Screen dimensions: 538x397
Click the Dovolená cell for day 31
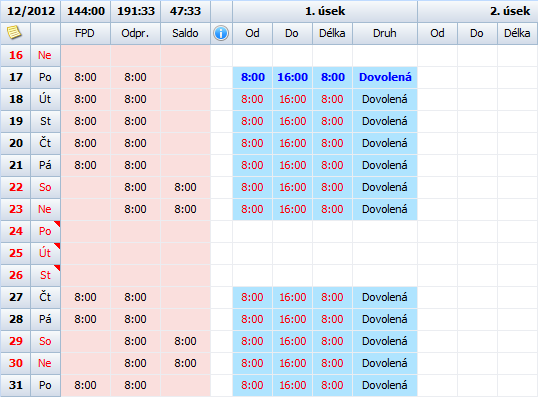click(x=385, y=385)
